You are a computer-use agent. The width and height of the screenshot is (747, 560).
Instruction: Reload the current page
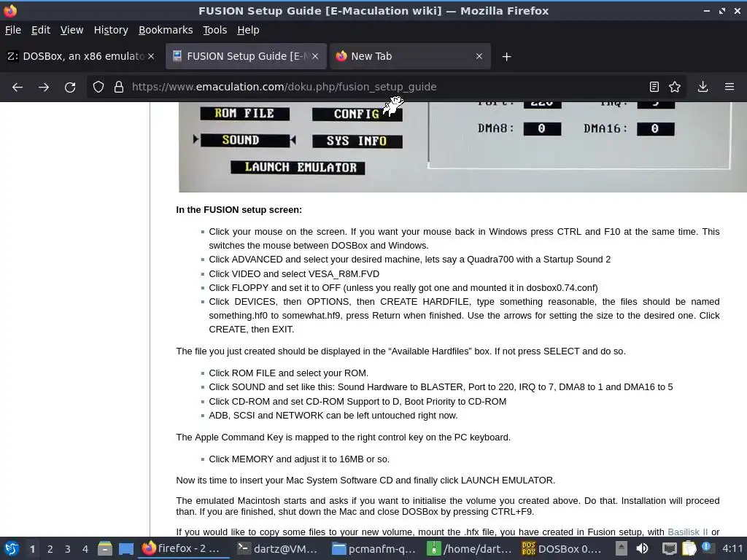(70, 87)
